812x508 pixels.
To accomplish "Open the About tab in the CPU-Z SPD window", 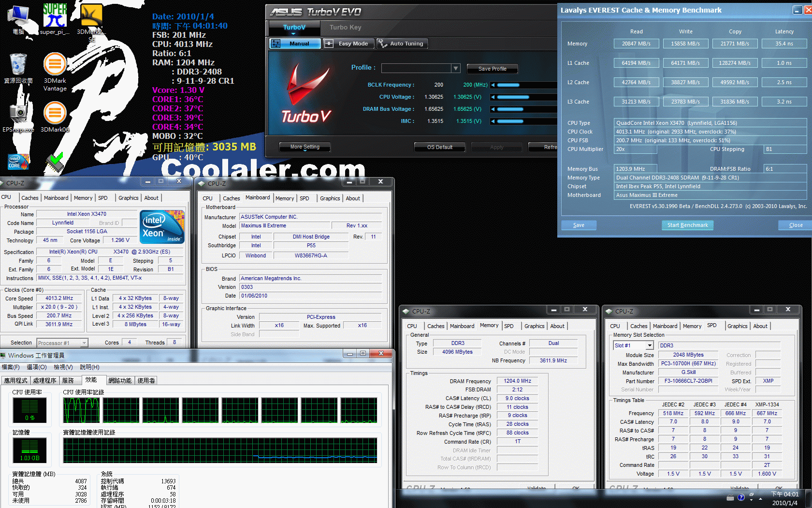I will pyautogui.click(x=760, y=326).
